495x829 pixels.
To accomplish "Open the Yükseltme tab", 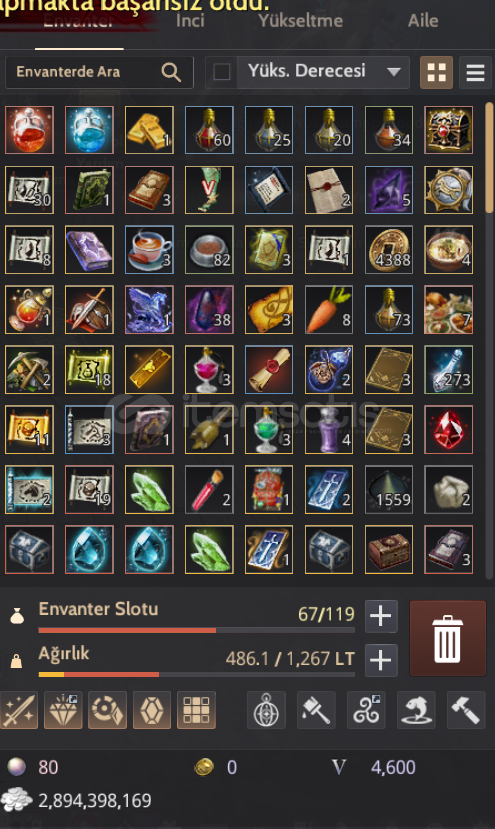I will click(300, 21).
